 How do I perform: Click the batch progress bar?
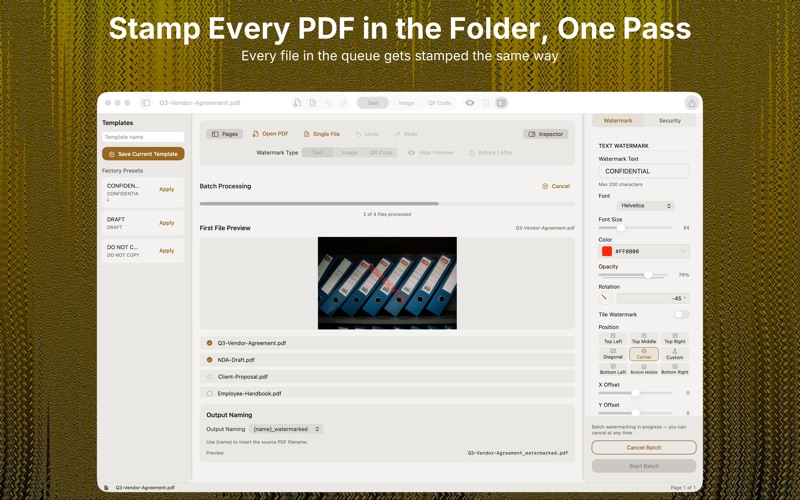[x=387, y=204]
